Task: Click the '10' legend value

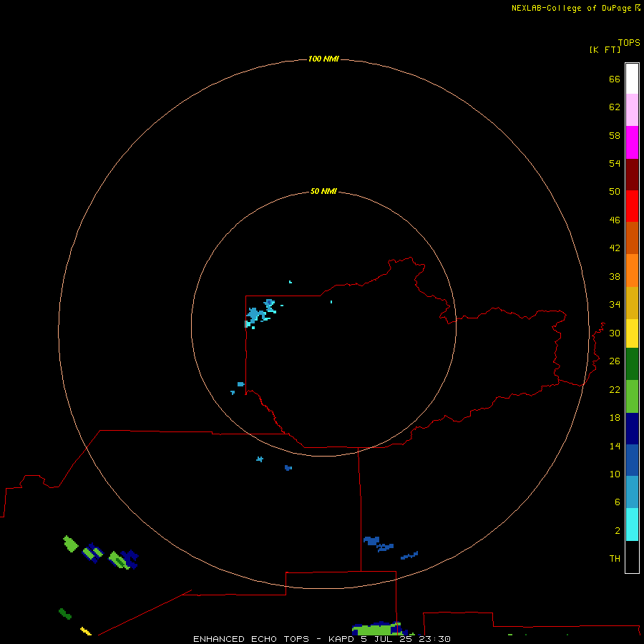Action: pos(615,474)
